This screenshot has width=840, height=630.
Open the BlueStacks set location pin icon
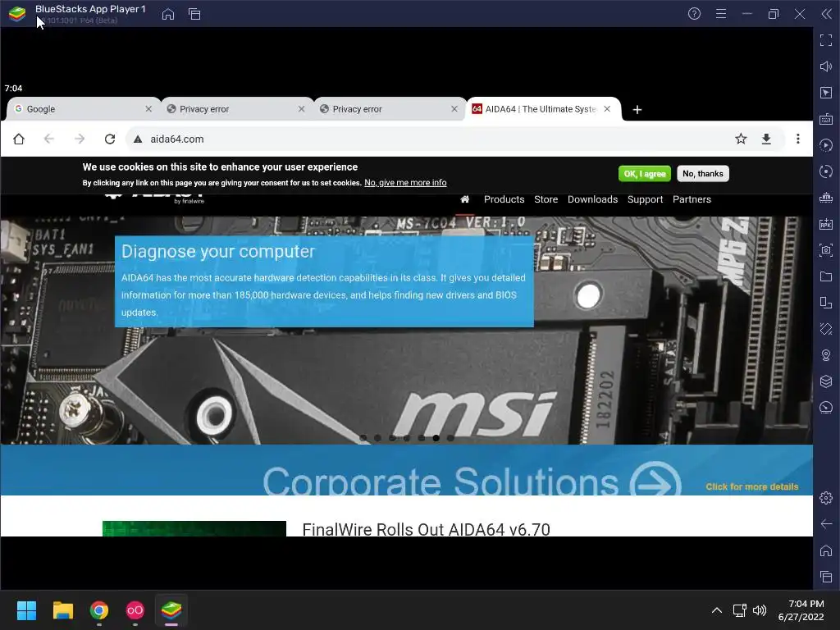pos(825,355)
